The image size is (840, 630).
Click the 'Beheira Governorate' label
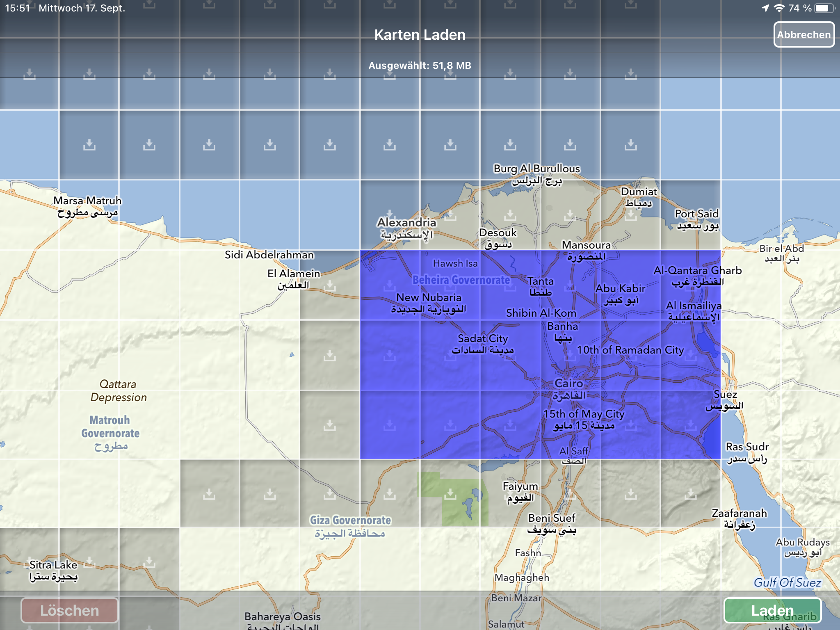tap(461, 280)
